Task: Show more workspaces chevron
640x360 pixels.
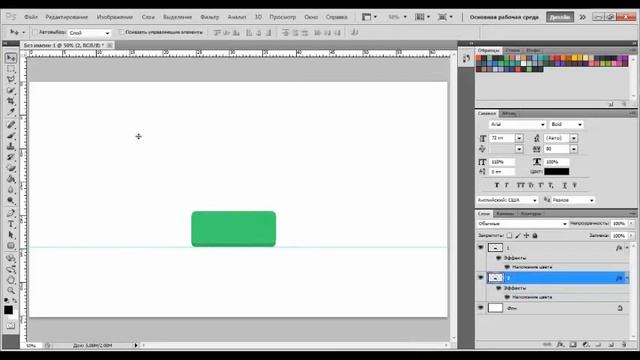Action: [582, 17]
